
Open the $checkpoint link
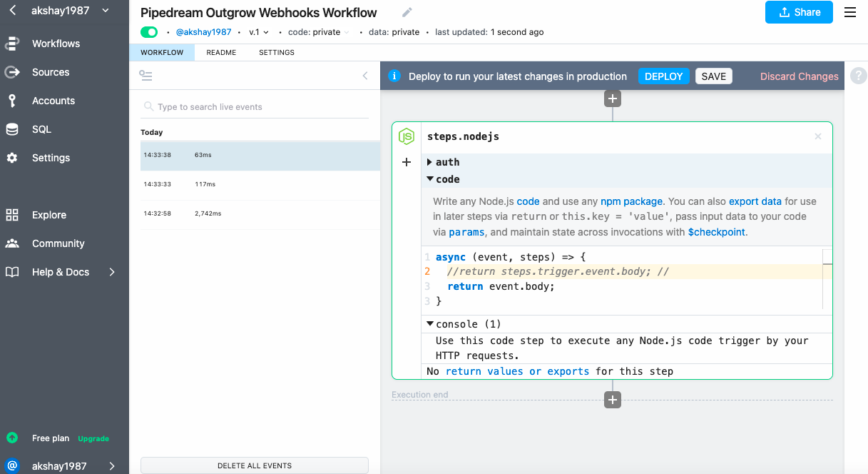(717, 232)
